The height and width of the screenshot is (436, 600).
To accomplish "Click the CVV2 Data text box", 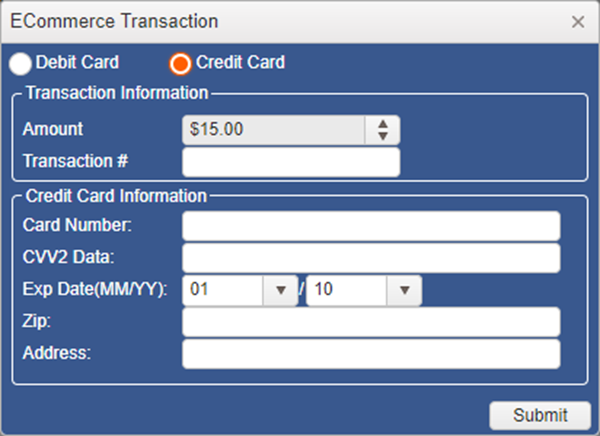I will click(x=371, y=258).
